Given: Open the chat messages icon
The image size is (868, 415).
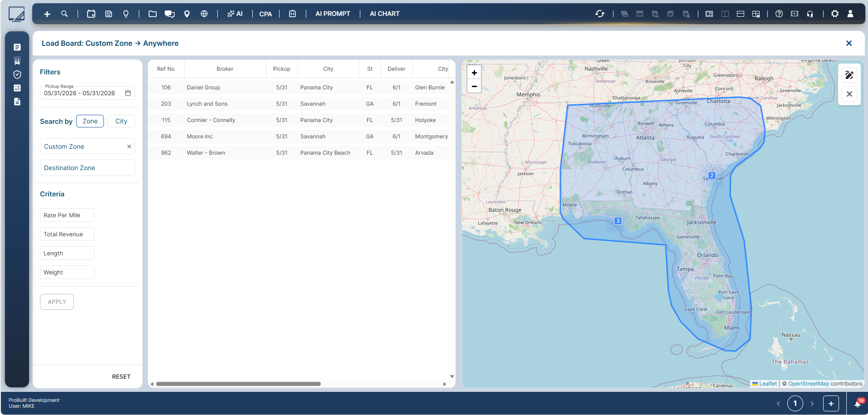Looking at the screenshot, I should click(170, 14).
